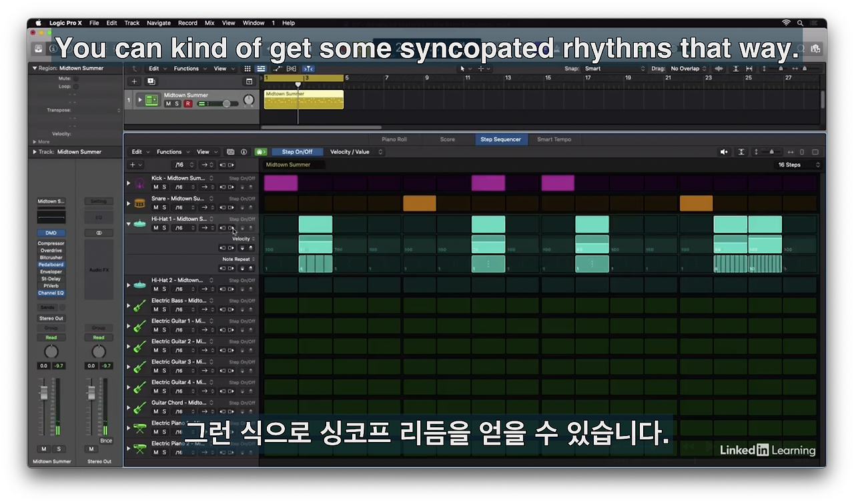Click the Step On/Off mode button
The width and height of the screenshot is (854, 504).
(x=297, y=152)
